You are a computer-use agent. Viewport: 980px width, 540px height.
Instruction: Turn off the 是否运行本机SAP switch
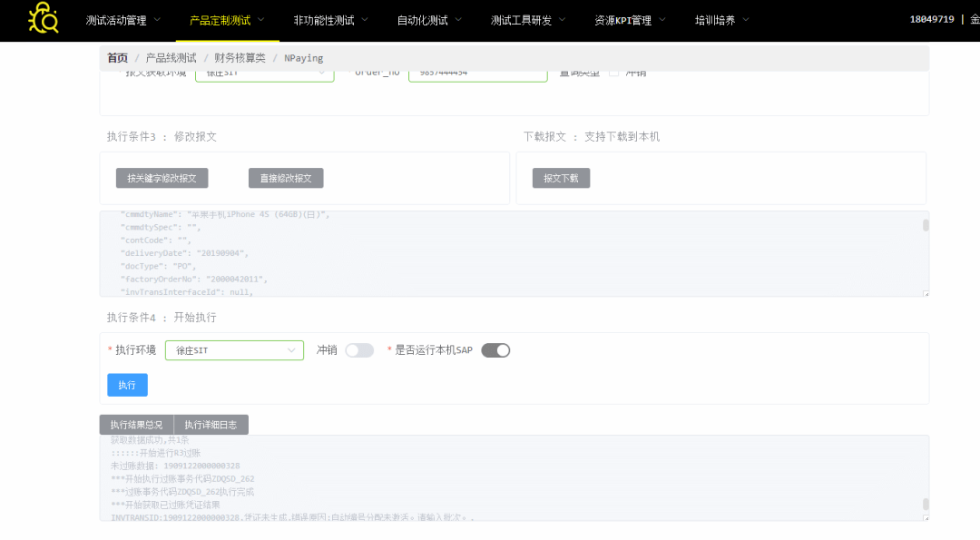tap(495, 350)
